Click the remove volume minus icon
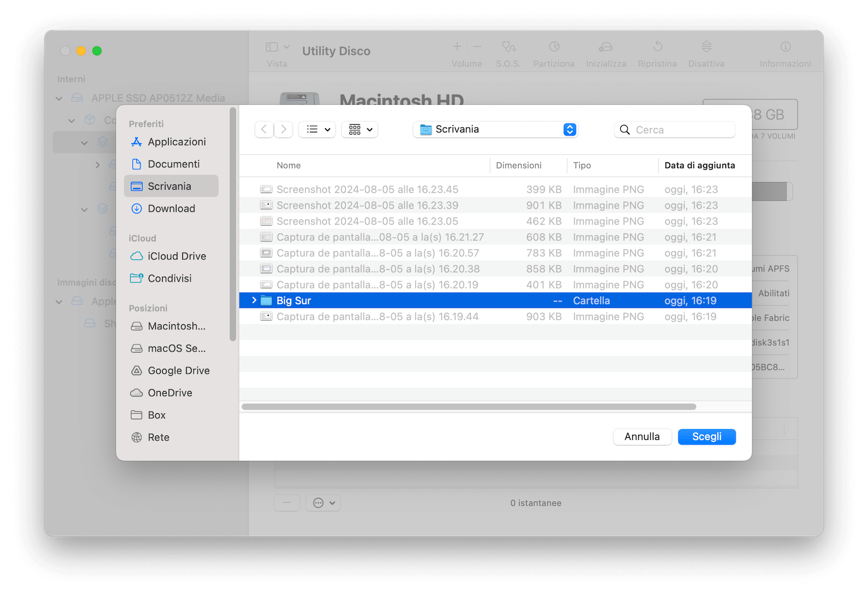Image resolution: width=868 pixels, height=595 pixels. 477,47
